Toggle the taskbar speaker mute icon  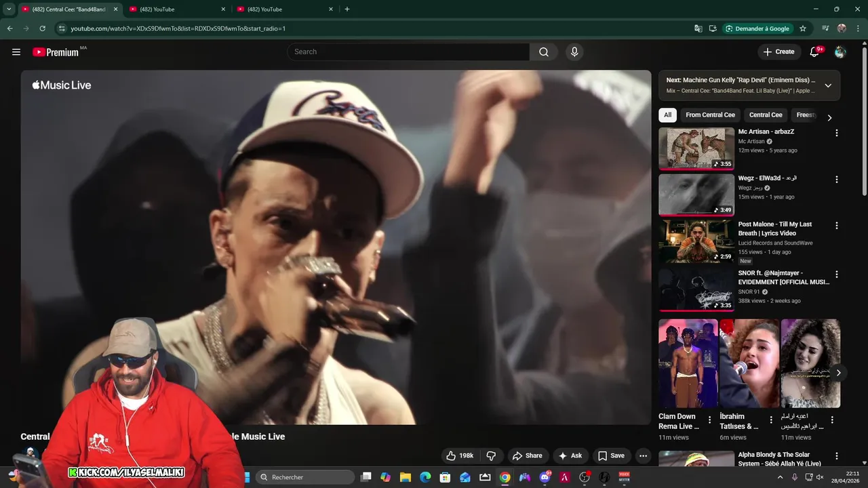coord(820,477)
